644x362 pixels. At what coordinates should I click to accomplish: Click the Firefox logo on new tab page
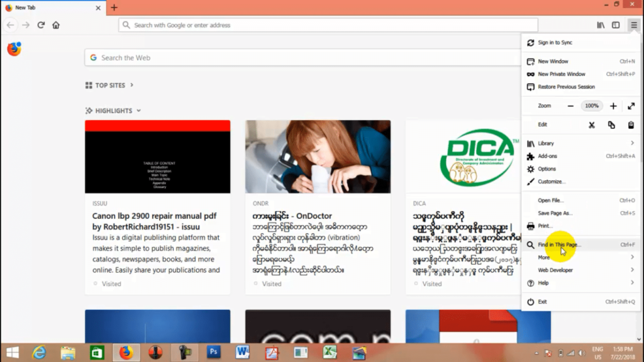coord(14,49)
